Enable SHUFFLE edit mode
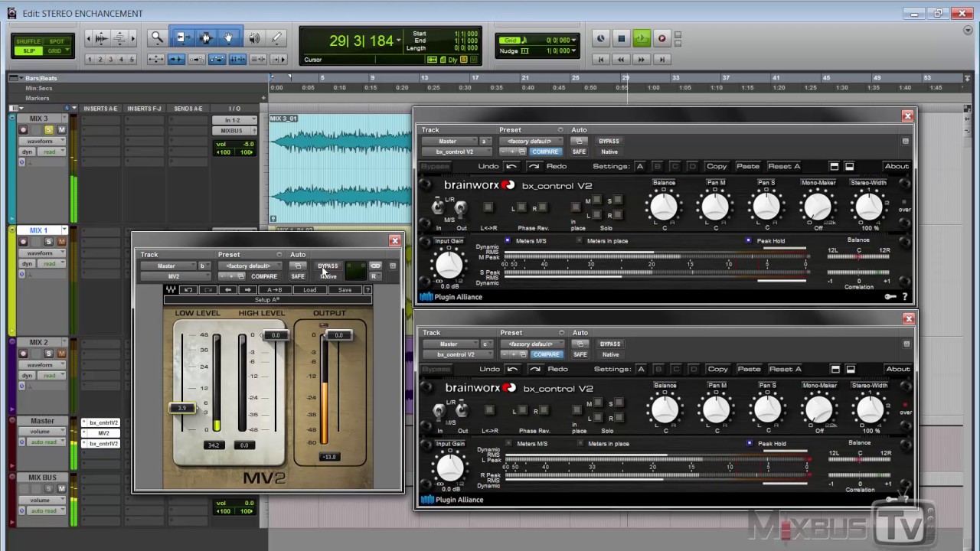This screenshot has width=980, height=551. (28, 41)
